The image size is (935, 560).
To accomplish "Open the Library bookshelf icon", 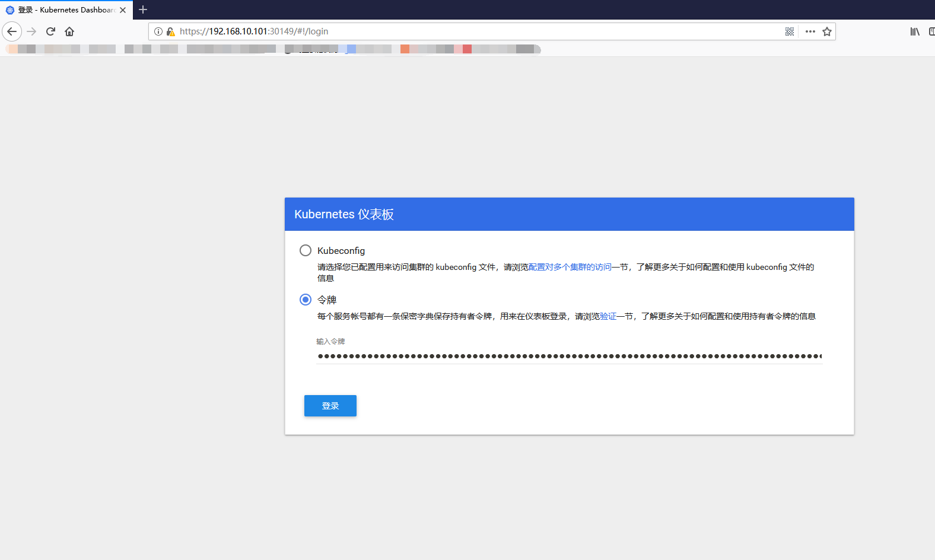I will point(915,31).
